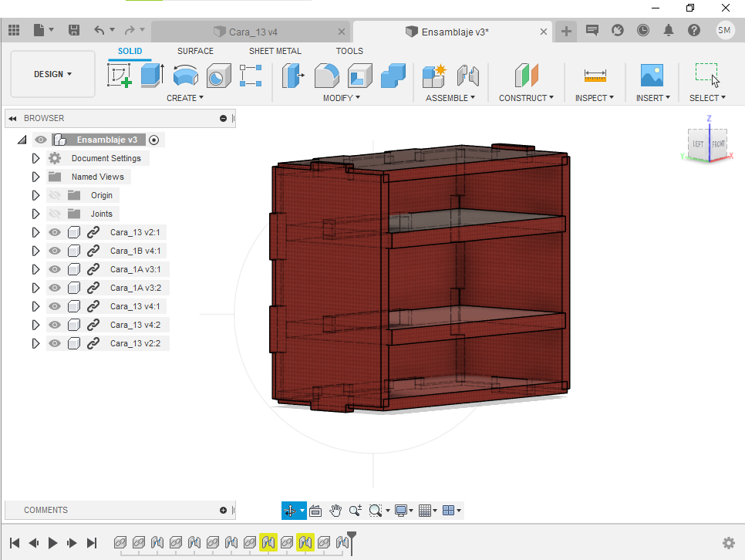
Task: Add a comment with the plus button
Action: pyautogui.click(x=224, y=510)
